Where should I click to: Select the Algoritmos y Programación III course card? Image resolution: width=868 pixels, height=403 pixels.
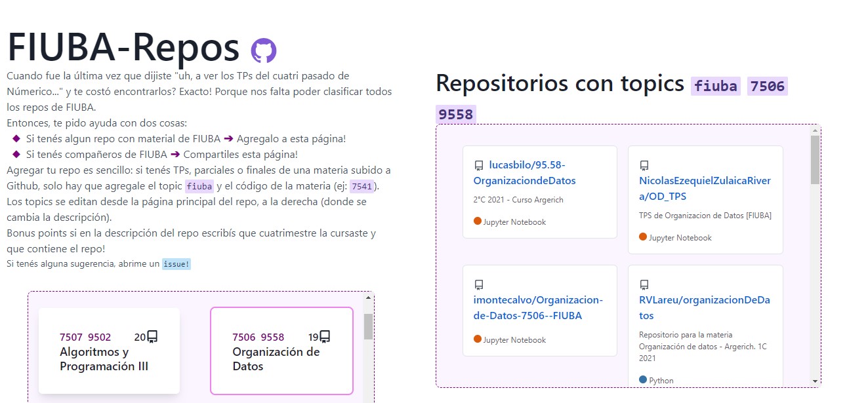tap(109, 351)
